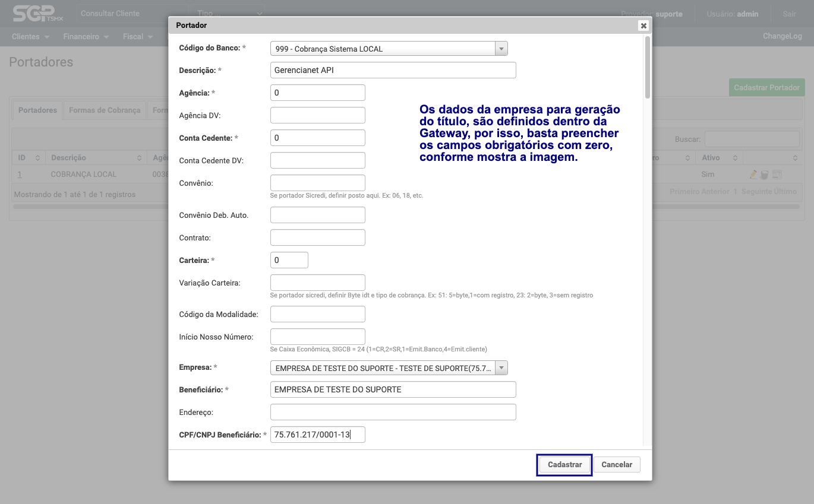Expand the Financeiro menu
Viewport: 814px width, 504px height.
click(x=86, y=36)
